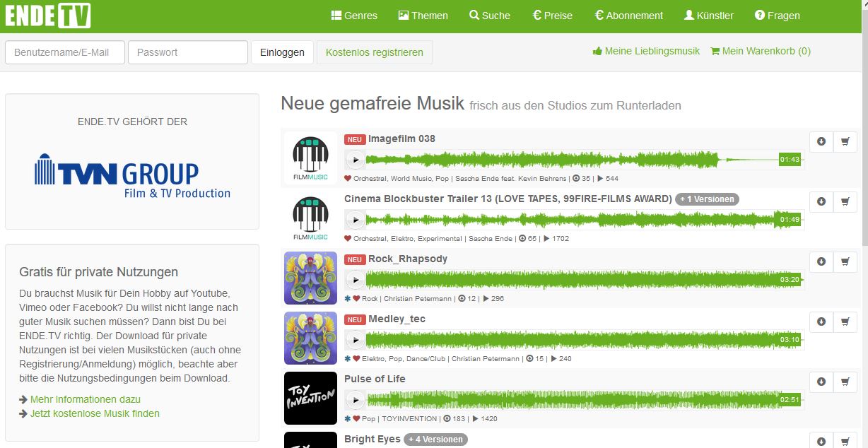This screenshot has width=868, height=448.
Task: Add Pulse of Life to cart
Action: pos(845,382)
